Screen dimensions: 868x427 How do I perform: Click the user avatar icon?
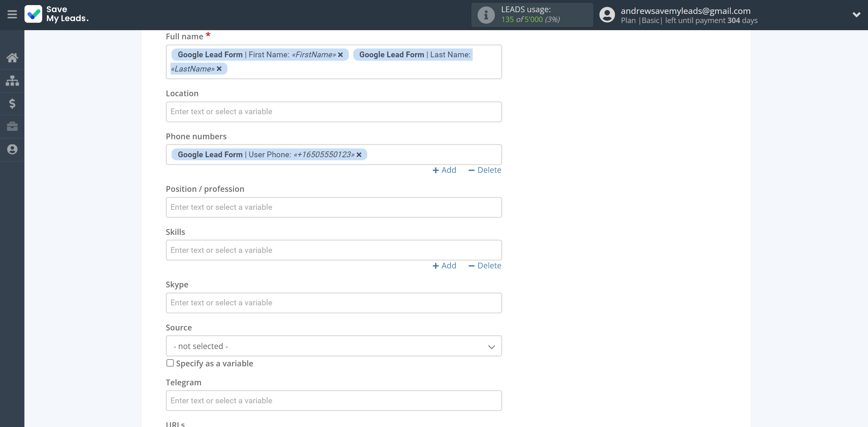(x=607, y=15)
